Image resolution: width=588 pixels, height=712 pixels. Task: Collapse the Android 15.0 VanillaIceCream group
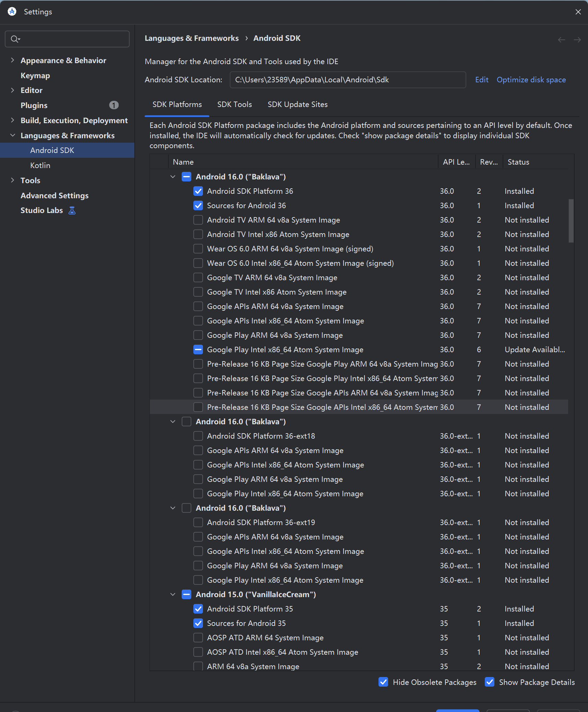(173, 594)
